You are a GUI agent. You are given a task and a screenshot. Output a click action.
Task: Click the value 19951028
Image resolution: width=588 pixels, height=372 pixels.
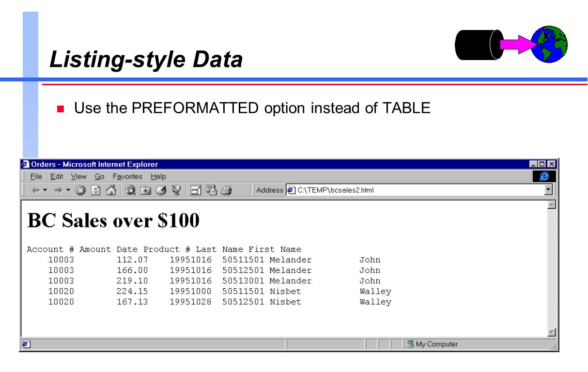point(190,302)
